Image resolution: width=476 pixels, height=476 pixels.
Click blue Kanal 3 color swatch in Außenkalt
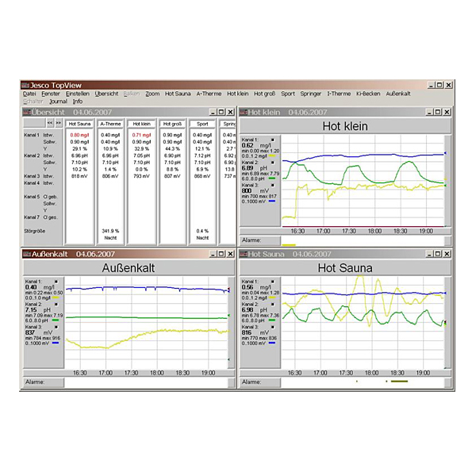[56, 343]
